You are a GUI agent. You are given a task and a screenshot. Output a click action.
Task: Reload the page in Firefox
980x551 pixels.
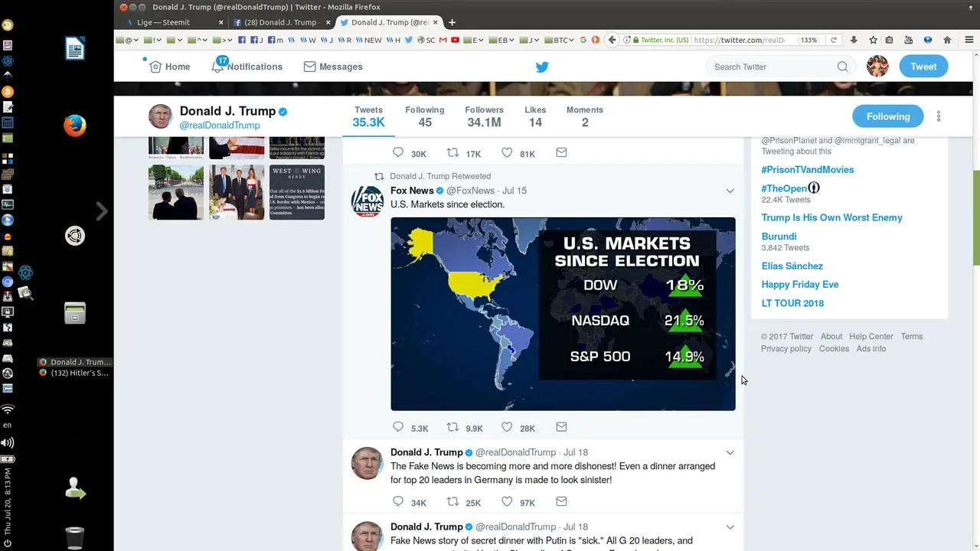(x=834, y=40)
